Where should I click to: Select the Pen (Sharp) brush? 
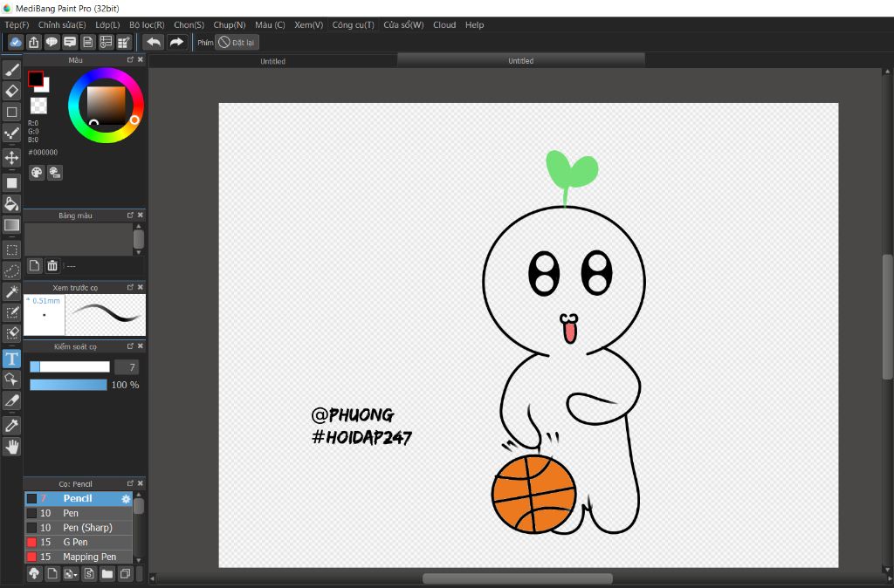pos(78,528)
